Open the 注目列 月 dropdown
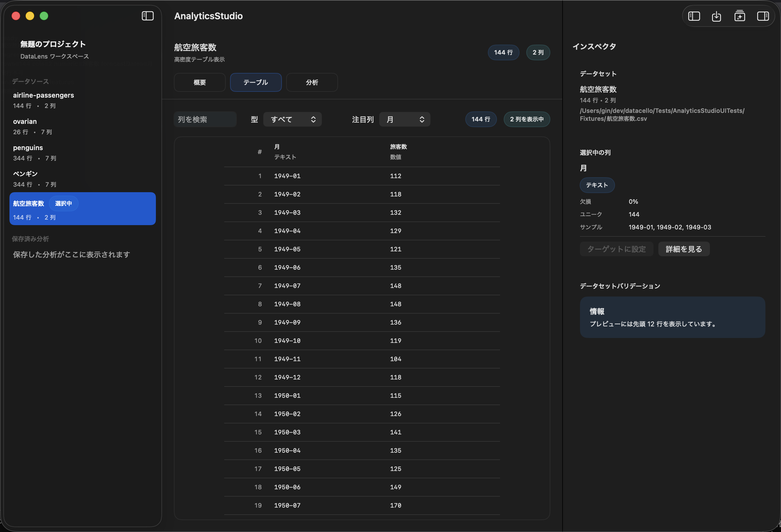The image size is (781, 532). coord(405,119)
